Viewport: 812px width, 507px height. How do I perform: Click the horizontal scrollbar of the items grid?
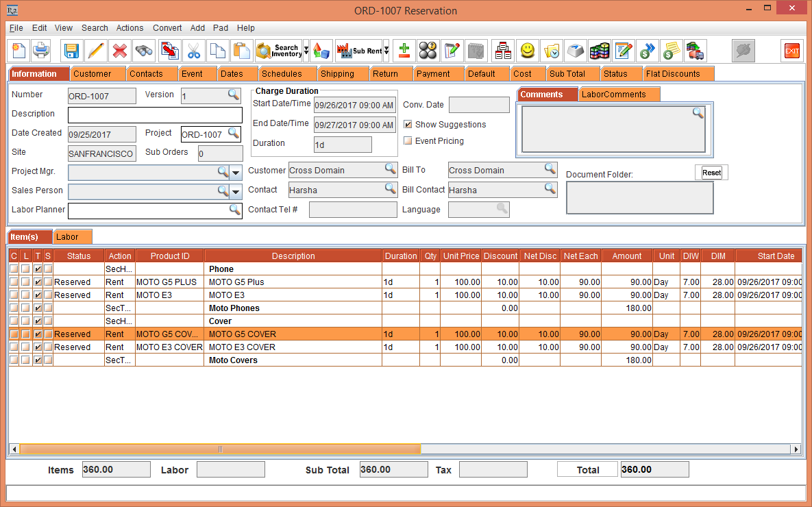(219, 449)
